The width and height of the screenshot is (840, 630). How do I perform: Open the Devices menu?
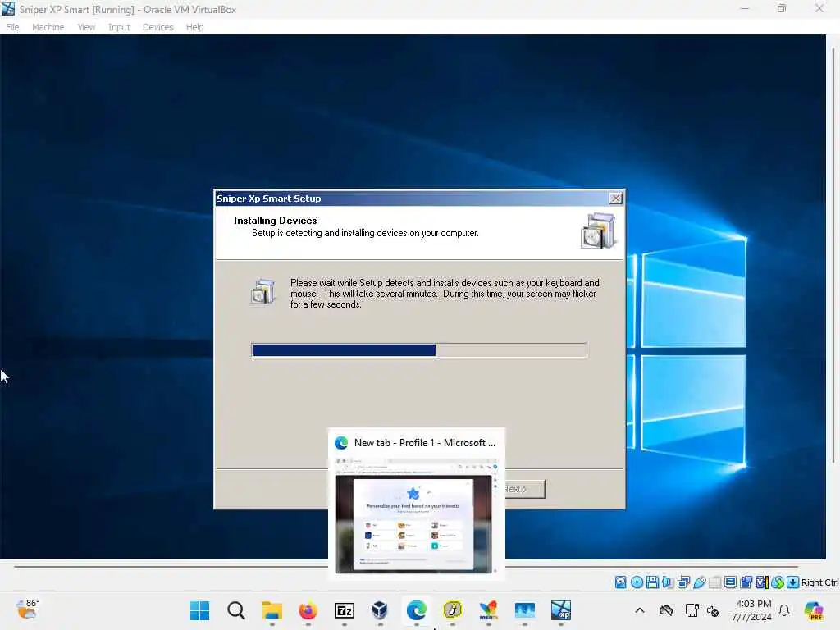157,27
